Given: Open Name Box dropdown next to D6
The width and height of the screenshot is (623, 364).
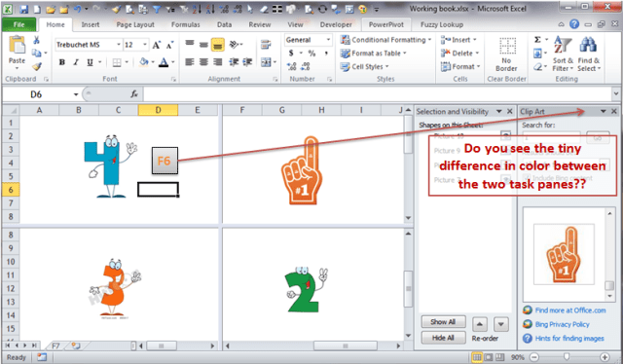Looking at the screenshot, I should (76, 94).
